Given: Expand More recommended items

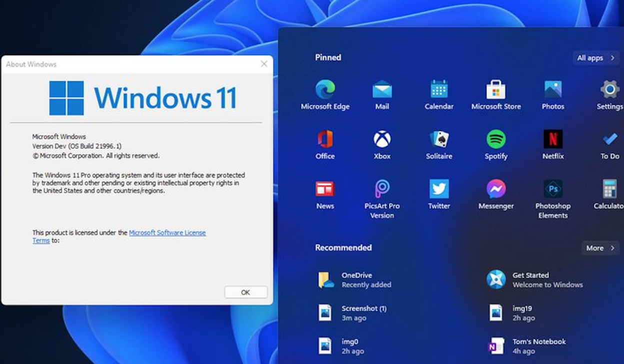Looking at the screenshot, I should [x=600, y=248].
